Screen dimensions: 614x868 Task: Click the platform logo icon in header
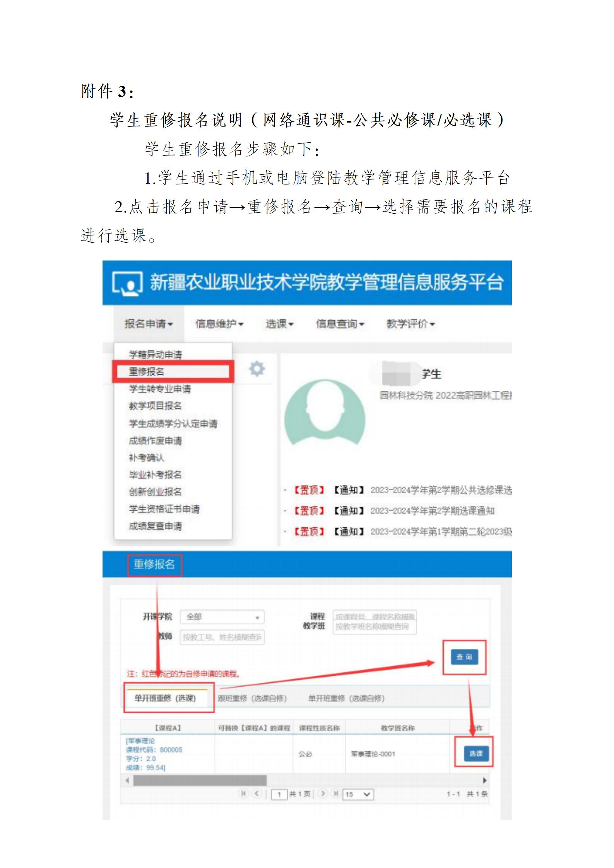[x=127, y=283]
